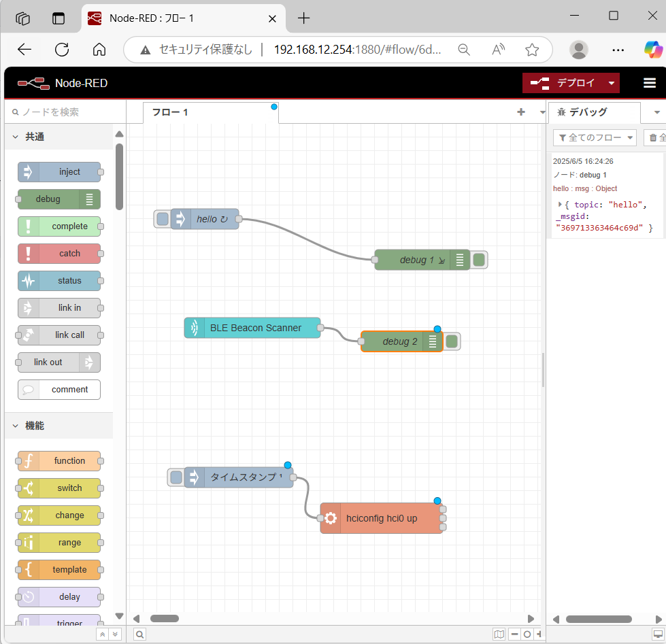The width and height of the screenshot is (666, 644).
Task: Collapse all palette categories button
Action: [102, 634]
